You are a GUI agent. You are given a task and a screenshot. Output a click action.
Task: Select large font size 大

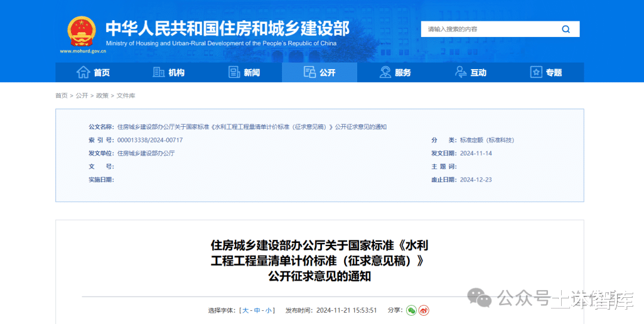(245, 310)
